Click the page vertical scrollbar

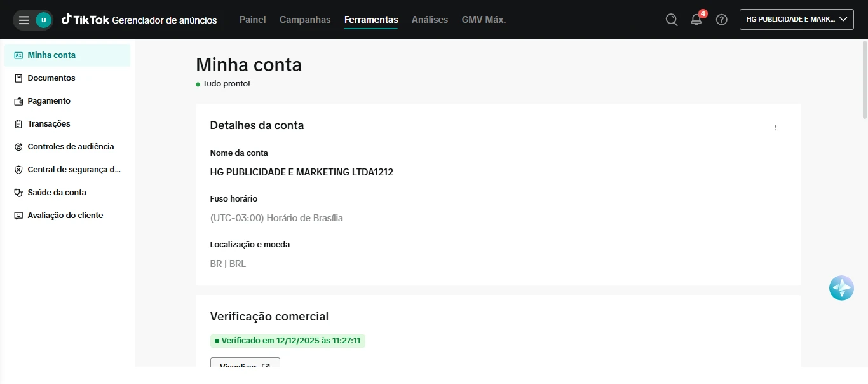[x=864, y=79]
